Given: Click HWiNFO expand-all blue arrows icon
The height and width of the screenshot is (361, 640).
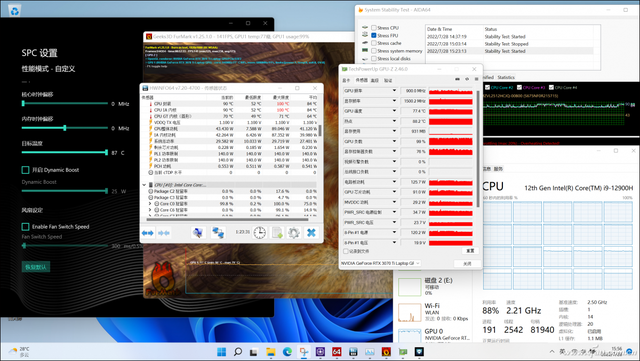Looking at the screenshot, I should [x=147, y=233].
